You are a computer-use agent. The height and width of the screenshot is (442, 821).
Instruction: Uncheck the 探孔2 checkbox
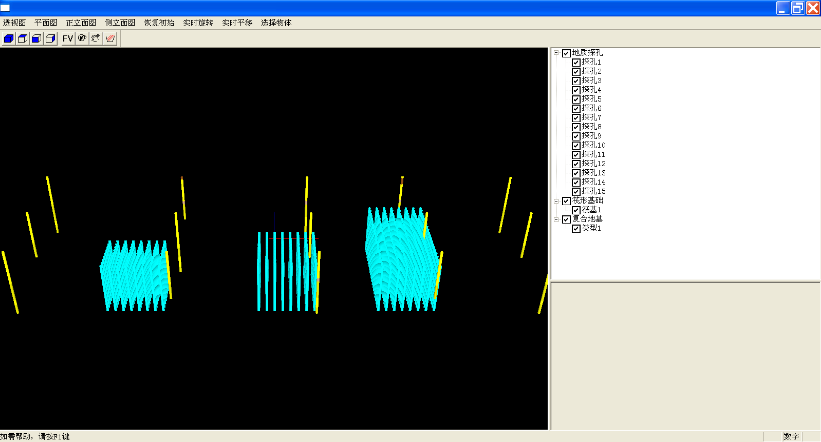pos(576,71)
